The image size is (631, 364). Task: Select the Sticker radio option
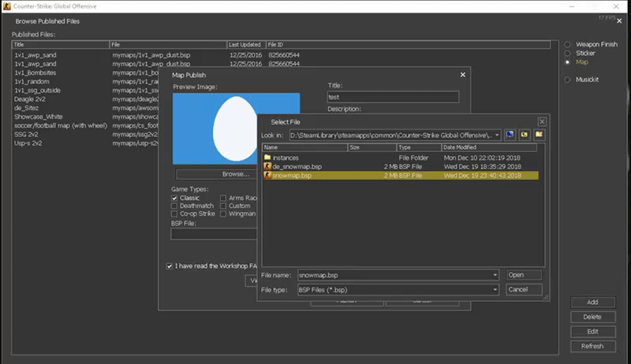567,54
